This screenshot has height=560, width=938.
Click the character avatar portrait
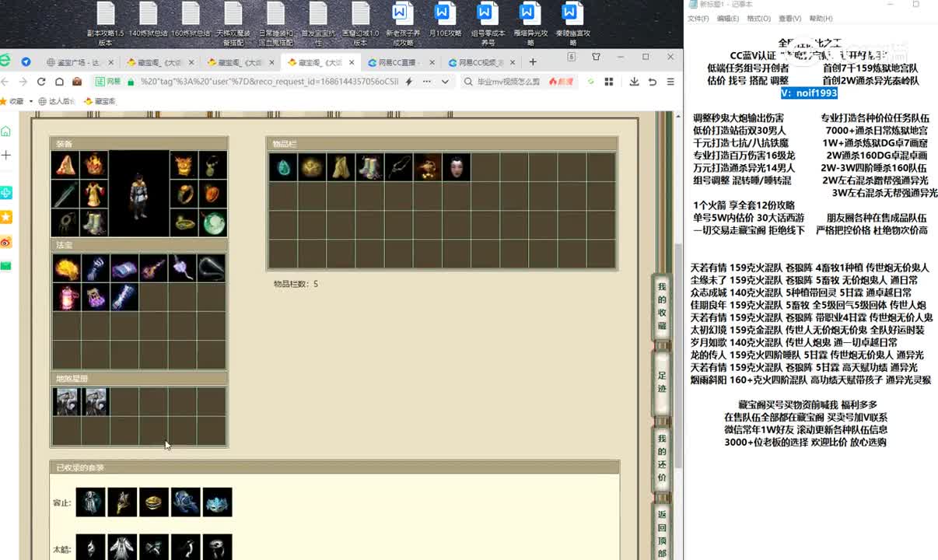click(139, 194)
